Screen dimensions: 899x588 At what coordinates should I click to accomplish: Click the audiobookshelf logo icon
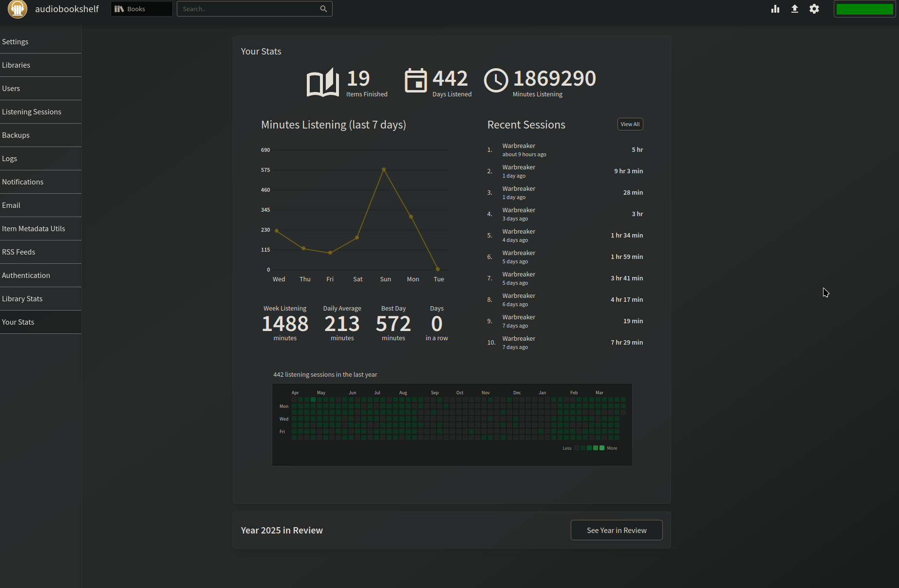(17, 9)
